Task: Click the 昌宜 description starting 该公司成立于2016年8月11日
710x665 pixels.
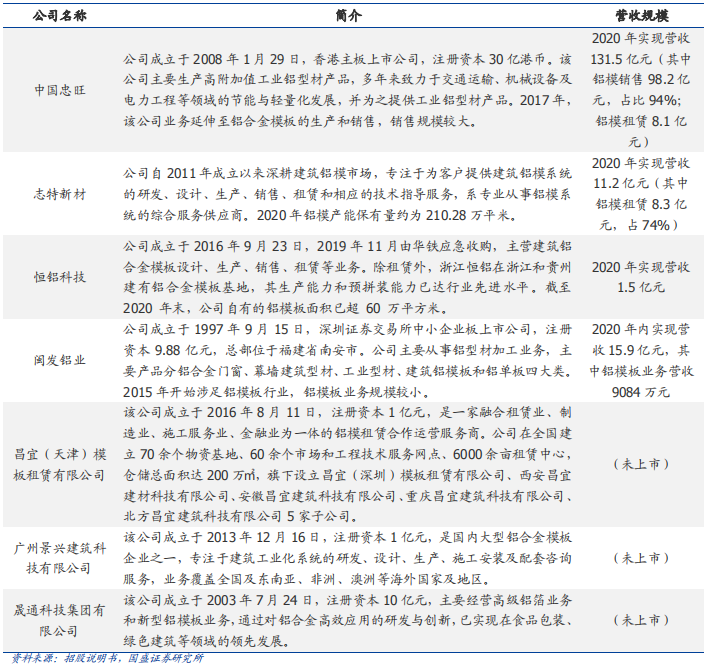Action: 347,464
